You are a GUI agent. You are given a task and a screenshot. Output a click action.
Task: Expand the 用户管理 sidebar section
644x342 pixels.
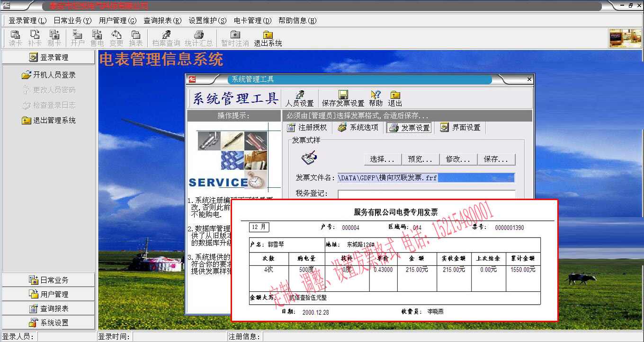(49, 294)
